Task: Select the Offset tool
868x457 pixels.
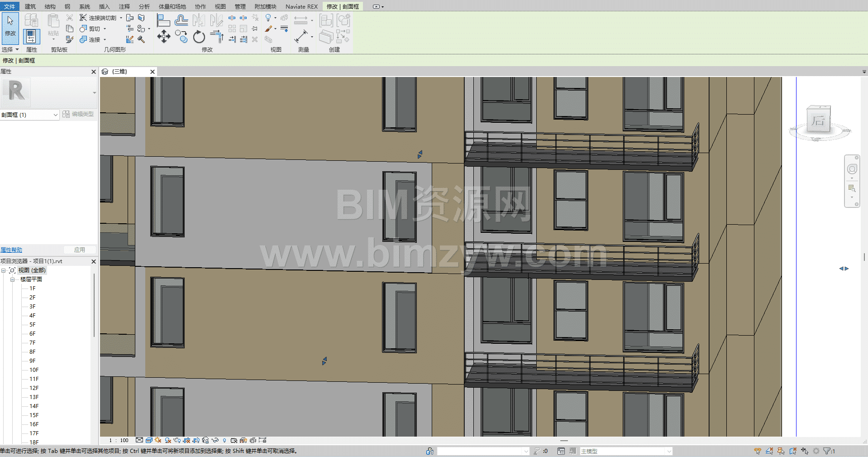Action: [x=181, y=20]
